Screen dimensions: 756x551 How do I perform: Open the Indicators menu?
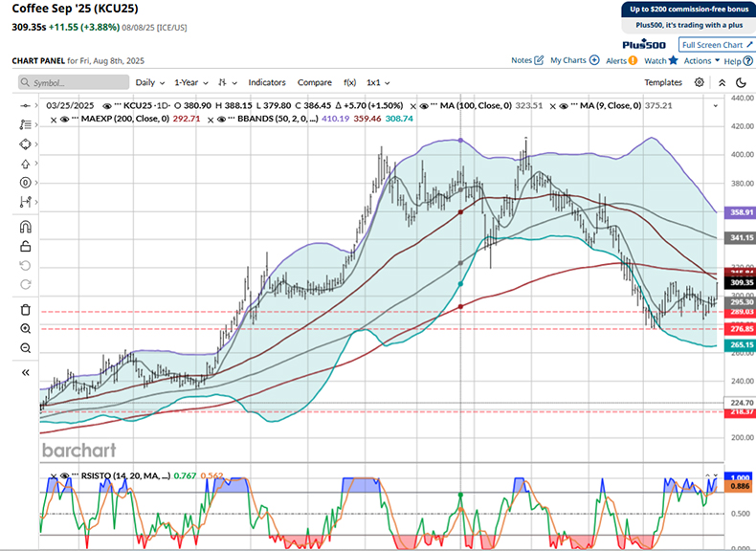(x=267, y=83)
